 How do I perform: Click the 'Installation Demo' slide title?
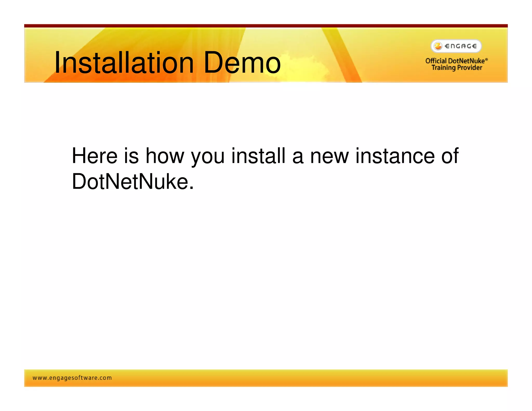[168, 63]
